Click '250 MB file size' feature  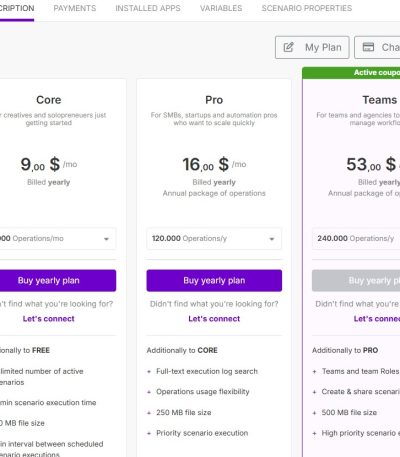184,412
